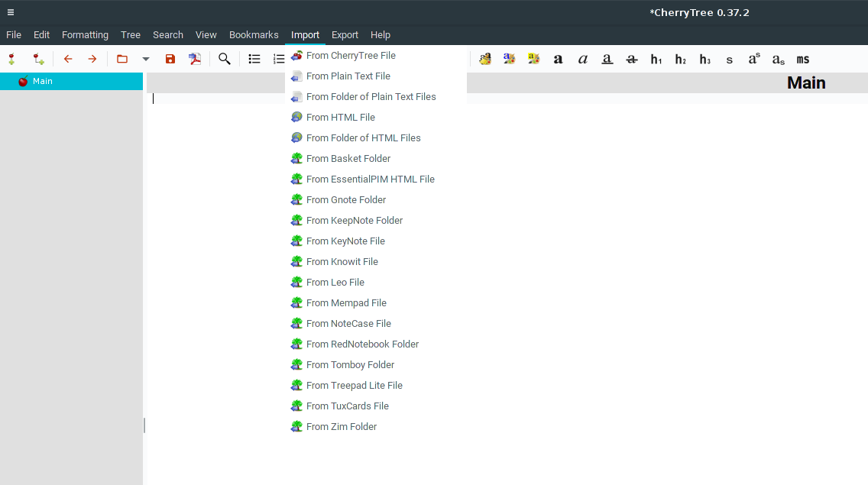Open the Tree menu
The width and height of the screenshot is (868, 485).
click(x=131, y=35)
